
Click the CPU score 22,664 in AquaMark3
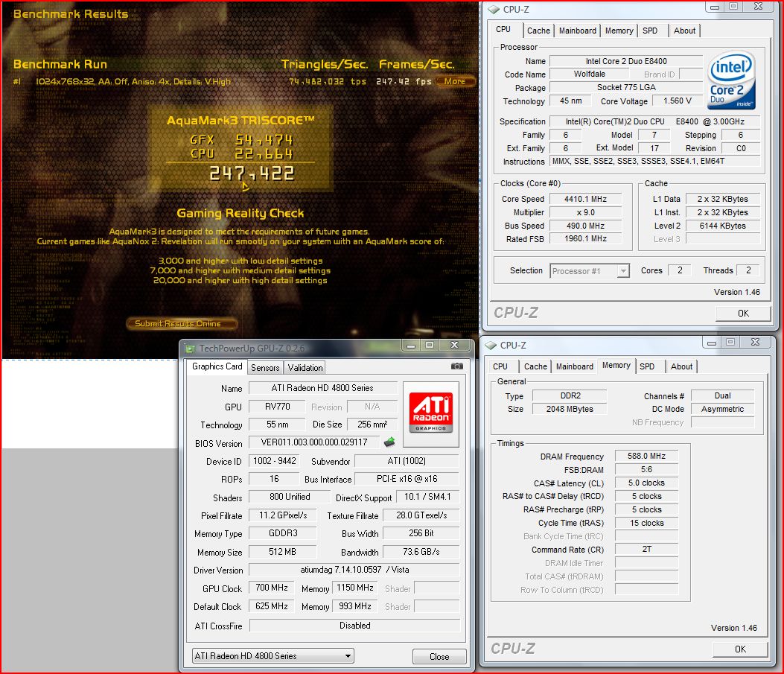point(264,154)
